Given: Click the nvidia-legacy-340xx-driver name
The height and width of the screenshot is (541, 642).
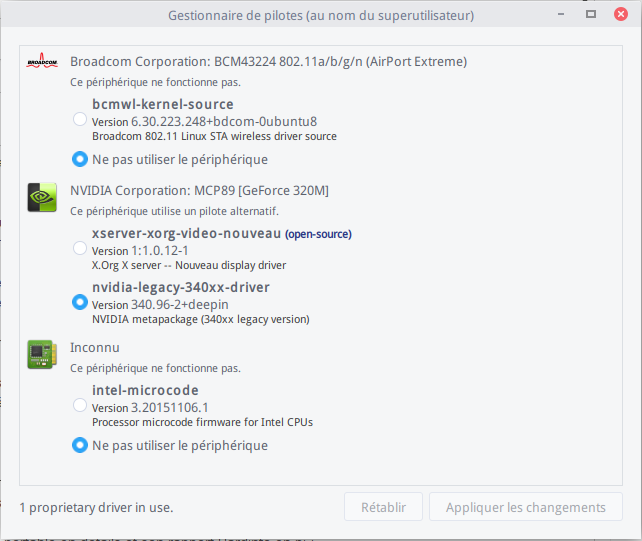Looking at the screenshot, I should tap(181, 287).
